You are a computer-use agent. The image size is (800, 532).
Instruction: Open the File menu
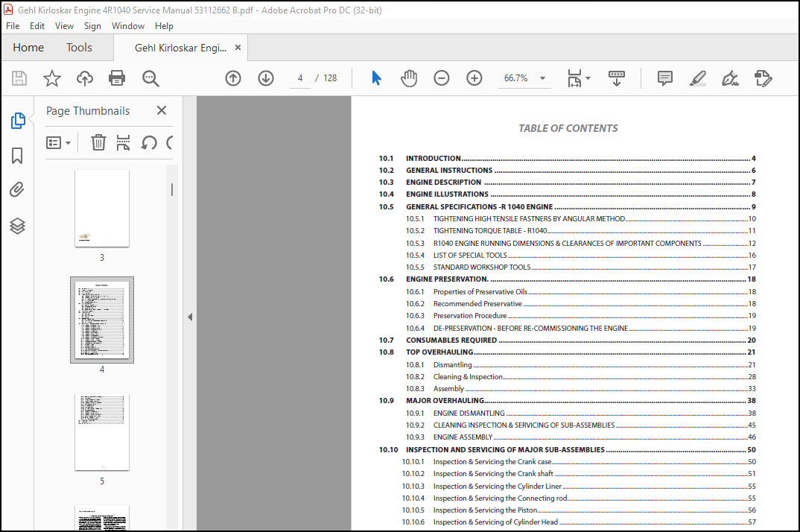point(13,26)
